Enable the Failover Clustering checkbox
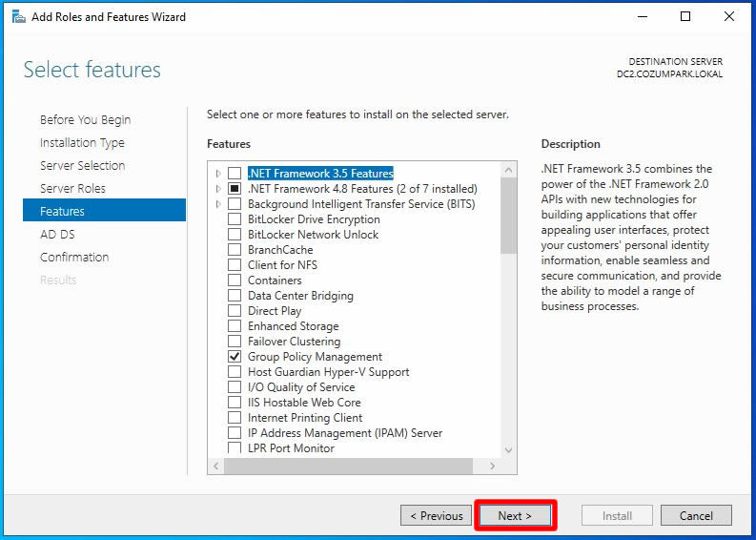Viewport: 756px width, 540px height. (x=235, y=342)
